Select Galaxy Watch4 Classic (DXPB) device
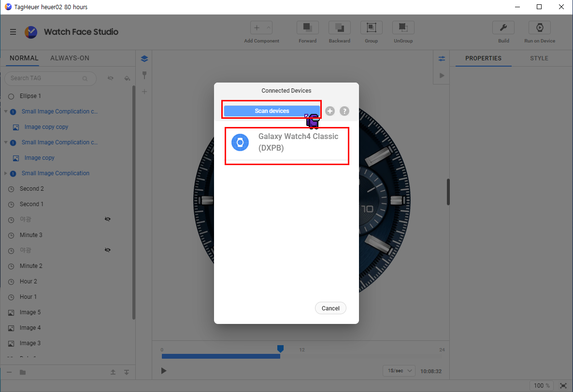The width and height of the screenshot is (573, 392). (x=286, y=142)
